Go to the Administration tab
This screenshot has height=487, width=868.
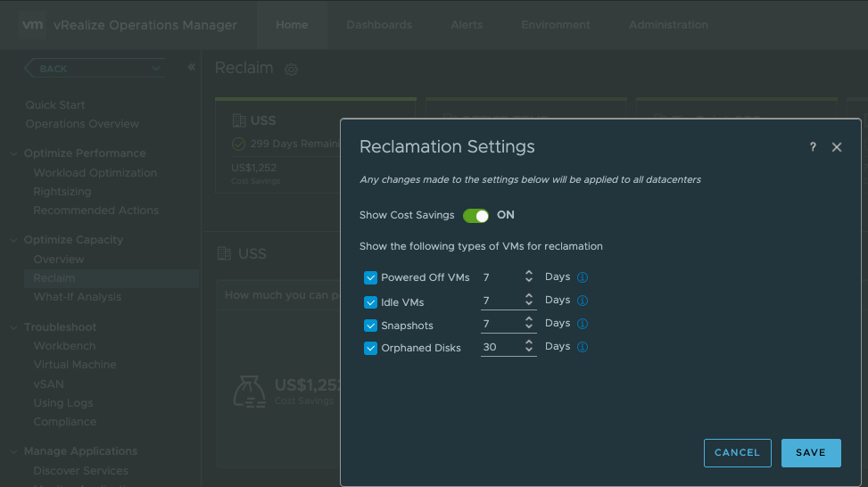click(668, 25)
